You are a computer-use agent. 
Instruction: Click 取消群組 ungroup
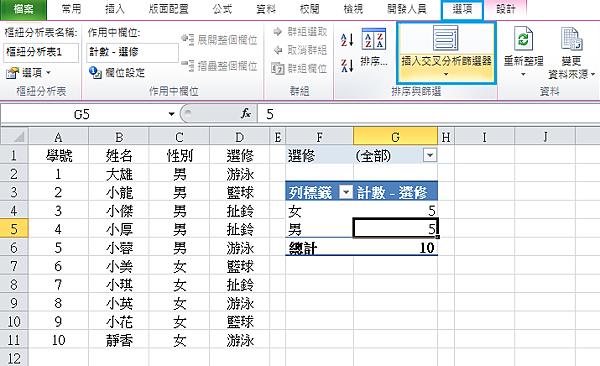300,50
